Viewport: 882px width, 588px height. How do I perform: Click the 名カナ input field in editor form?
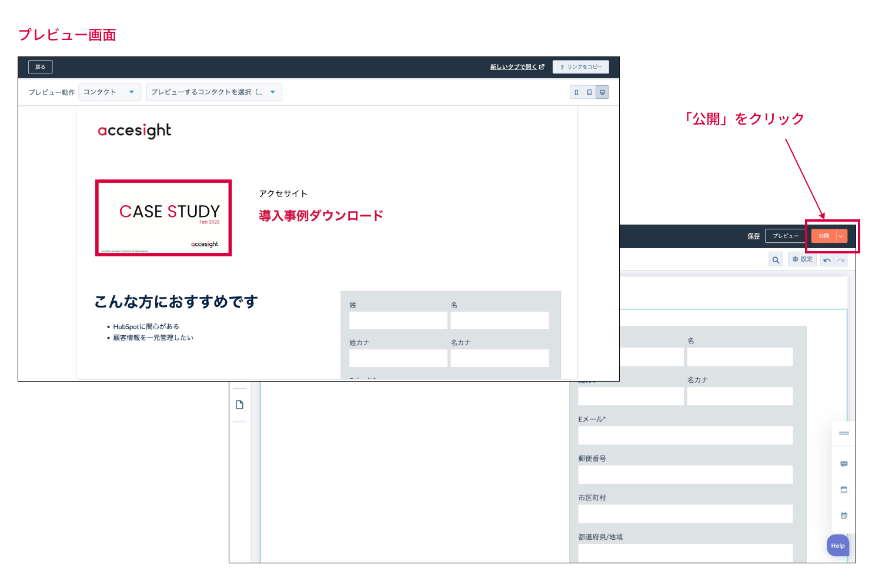coord(740,396)
